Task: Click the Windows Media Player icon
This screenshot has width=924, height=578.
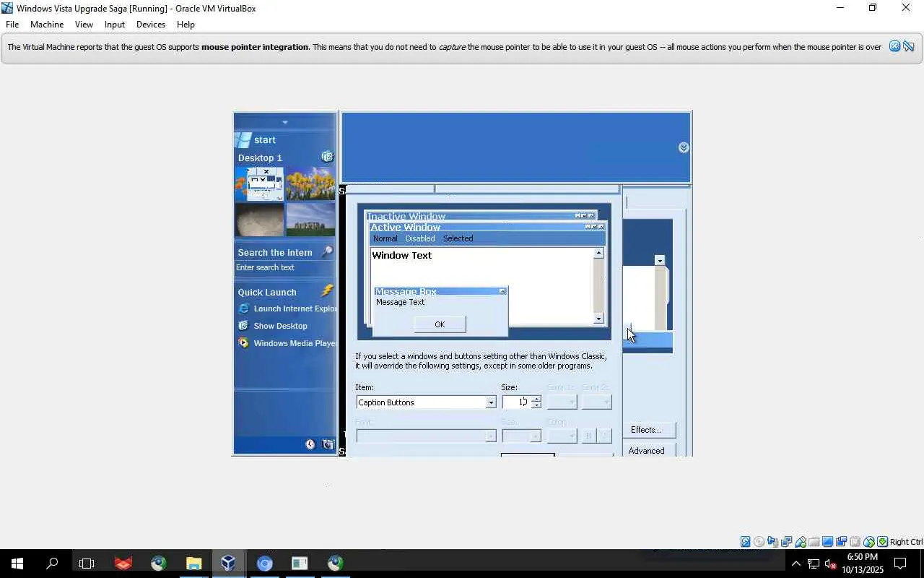Action: coord(244,343)
